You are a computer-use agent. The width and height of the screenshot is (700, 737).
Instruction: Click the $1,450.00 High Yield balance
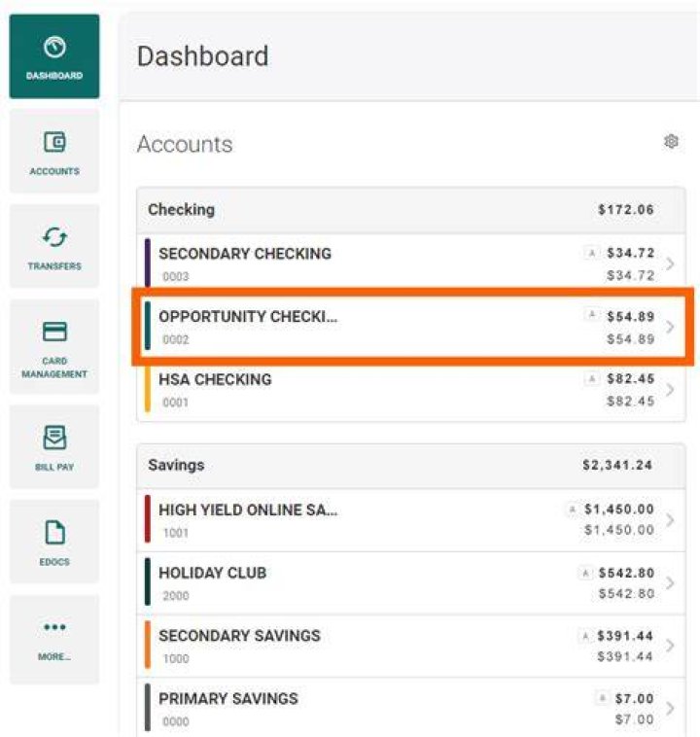619,509
